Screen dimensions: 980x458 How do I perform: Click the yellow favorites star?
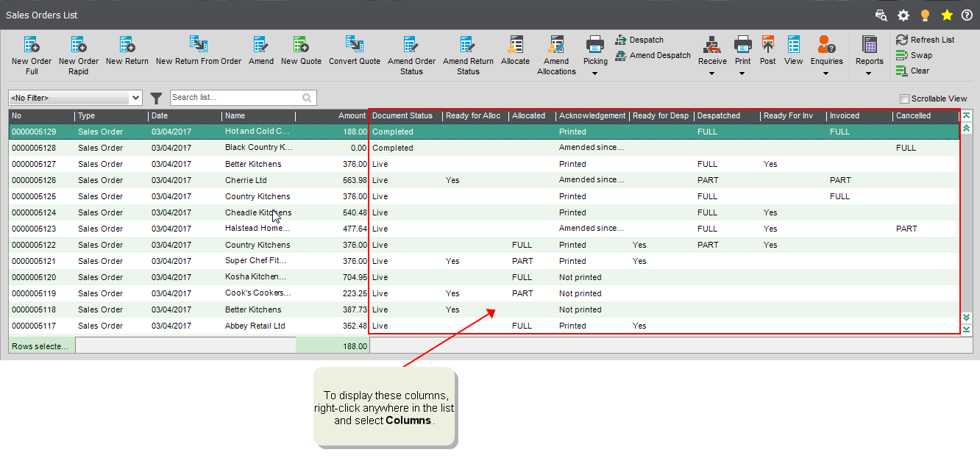click(x=947, y=15)
